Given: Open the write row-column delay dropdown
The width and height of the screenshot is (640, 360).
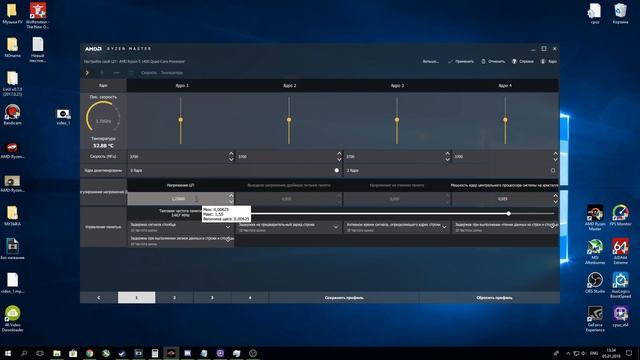Looking at the screenshot, I should (x=180, y=240).
